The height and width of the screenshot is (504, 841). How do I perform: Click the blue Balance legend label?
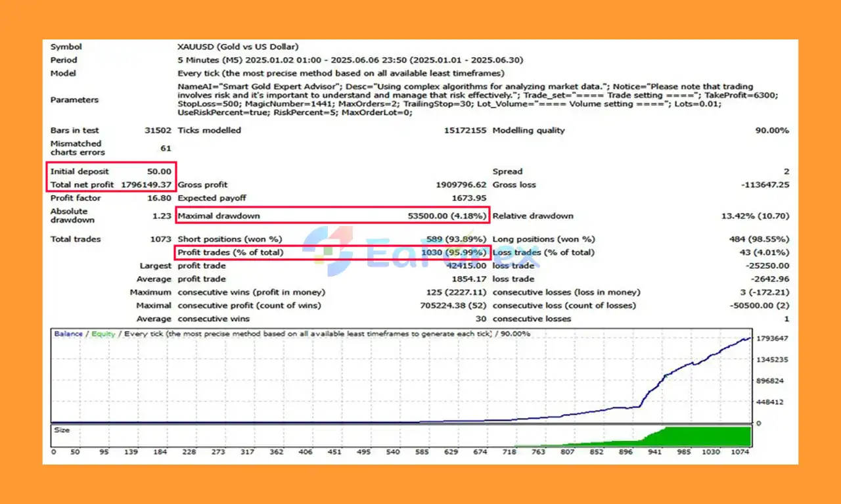click(68, 334)
